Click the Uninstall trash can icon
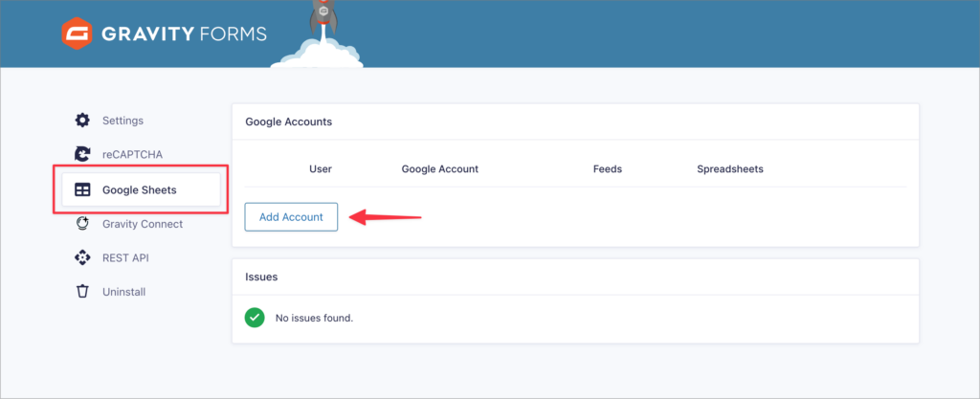This screenshot has height=399, width=980. pyautogui.click(x=82, y=292)
